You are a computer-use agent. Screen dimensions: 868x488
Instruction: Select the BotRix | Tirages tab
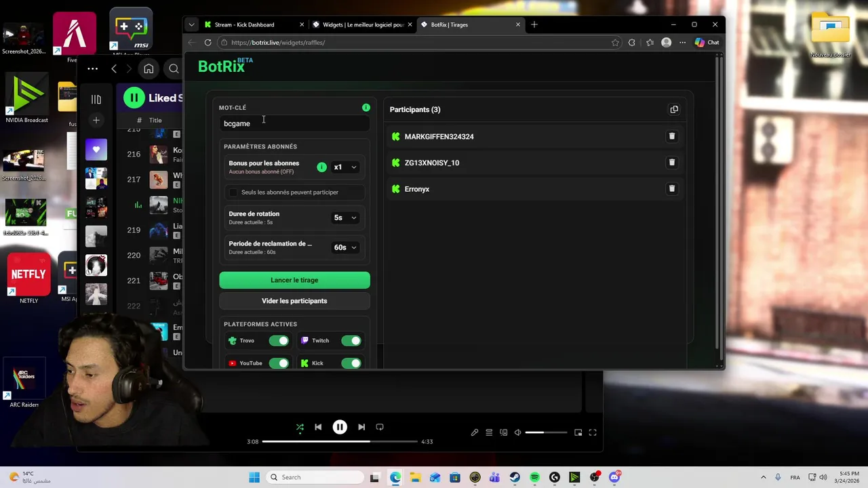pos(470,24)
